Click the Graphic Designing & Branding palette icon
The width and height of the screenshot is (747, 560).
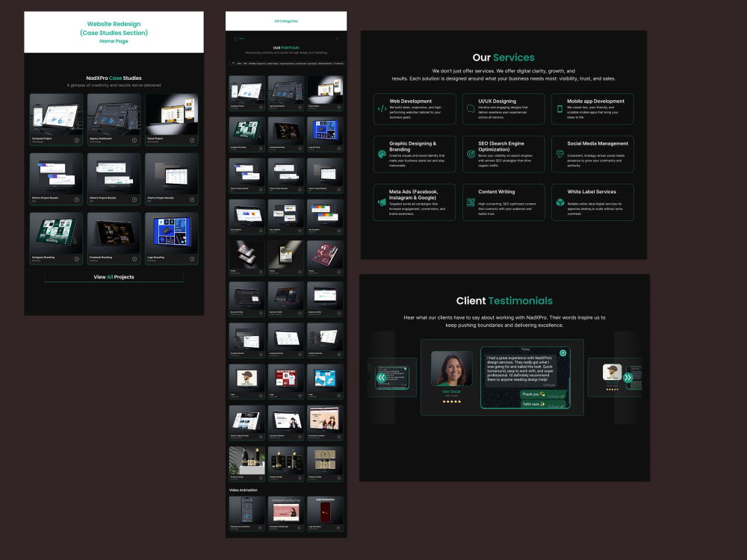(x=382, y=154)
